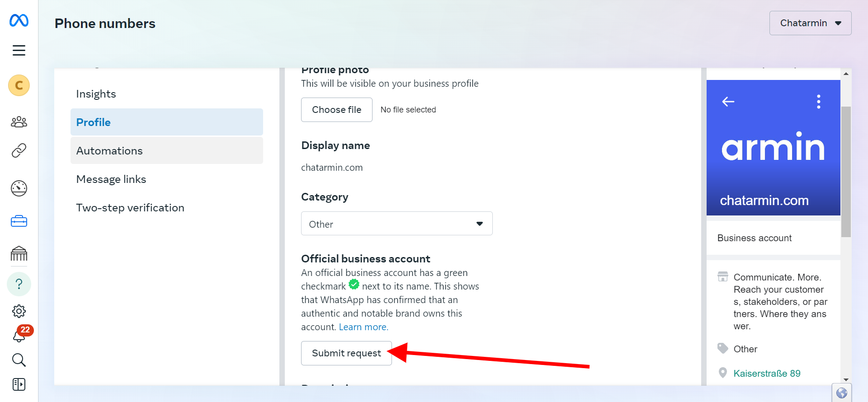Screen dimensions: 868x402
Task: Click the yellow C account avatar
Action: point(19,85)
